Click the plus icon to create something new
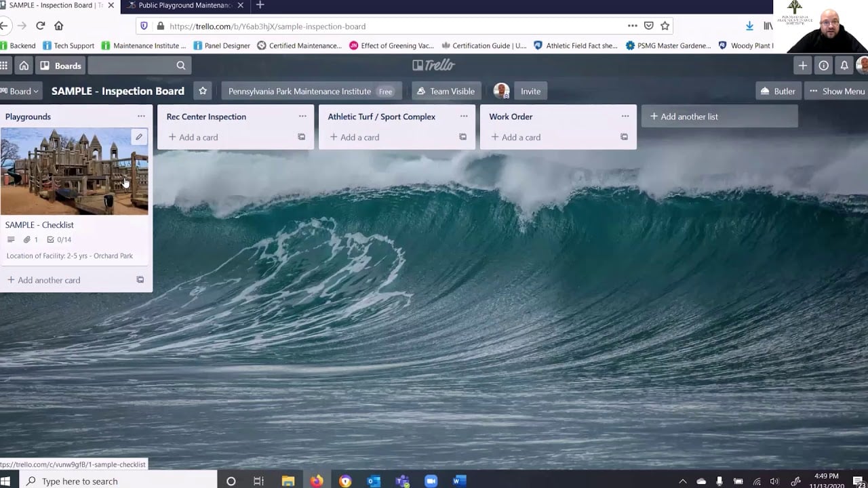 click(x=802, y=65)
